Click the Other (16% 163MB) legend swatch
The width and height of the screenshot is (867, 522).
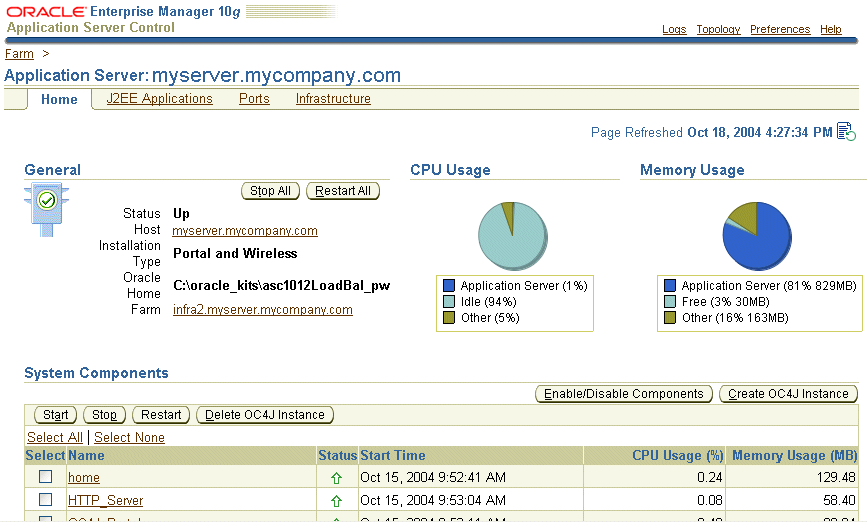[670, 317]
